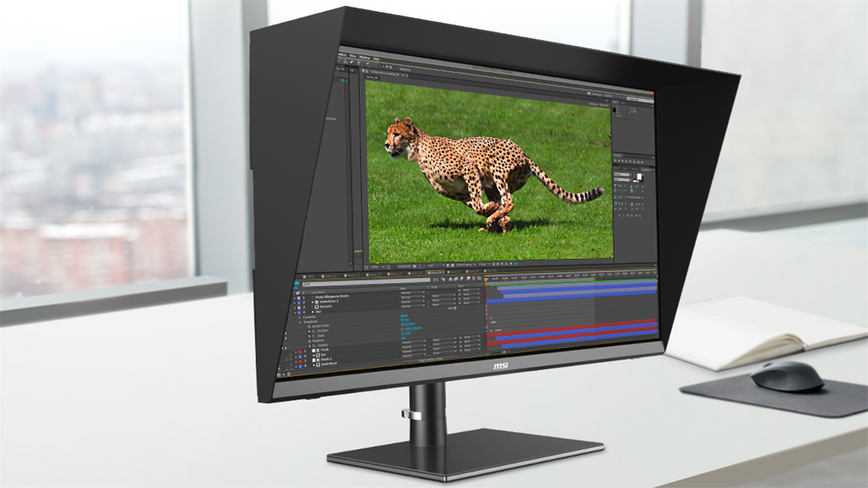Click Reset beside the Transform group
The image size is (868, 488).
(404, 315)
